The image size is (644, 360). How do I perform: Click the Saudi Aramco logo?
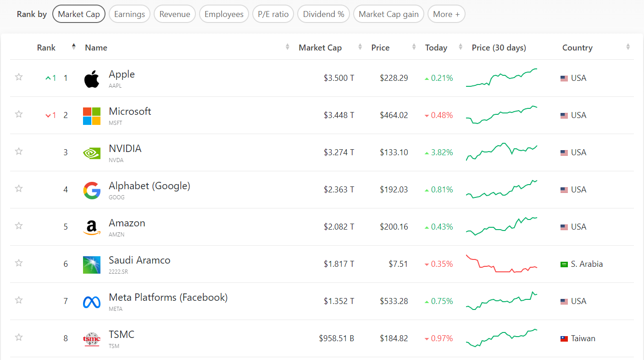[92, 265]
